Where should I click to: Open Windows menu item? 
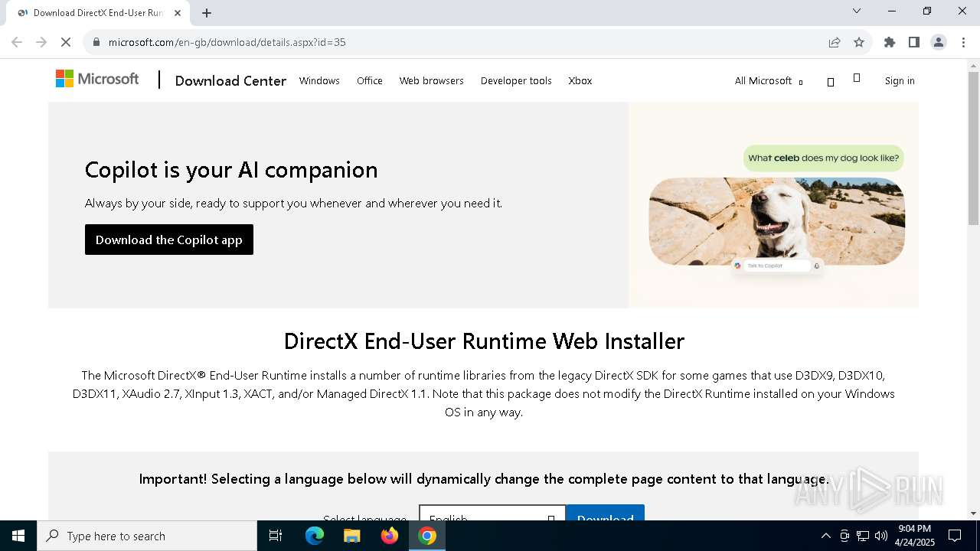coord(319,80)
